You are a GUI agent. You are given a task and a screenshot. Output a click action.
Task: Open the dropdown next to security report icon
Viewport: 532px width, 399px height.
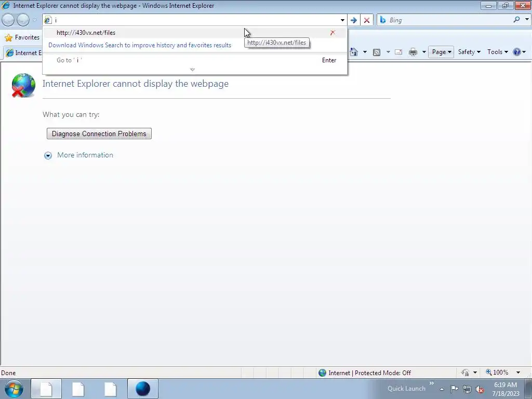pyautogui.click(x=475, y=373)
